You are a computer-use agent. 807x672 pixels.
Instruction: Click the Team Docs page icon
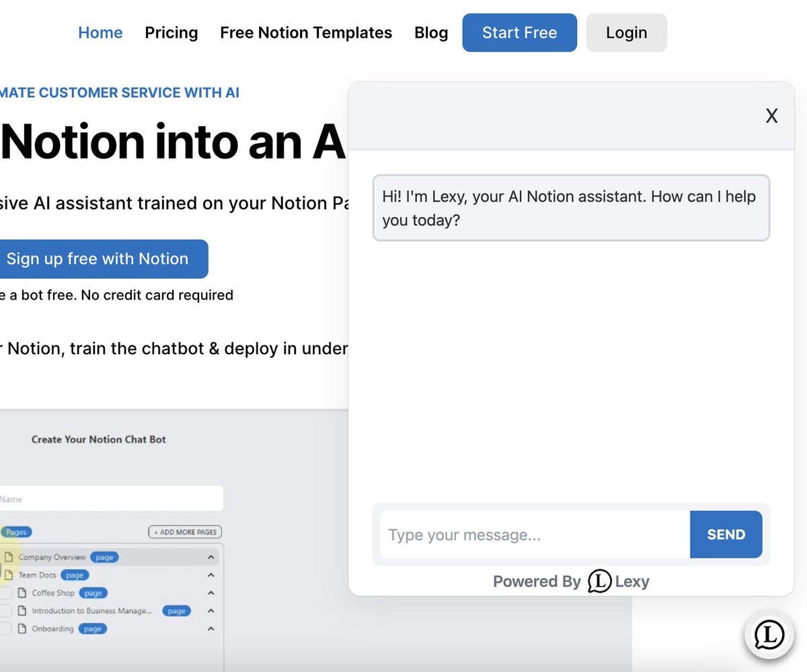click(x=9, y=575)
